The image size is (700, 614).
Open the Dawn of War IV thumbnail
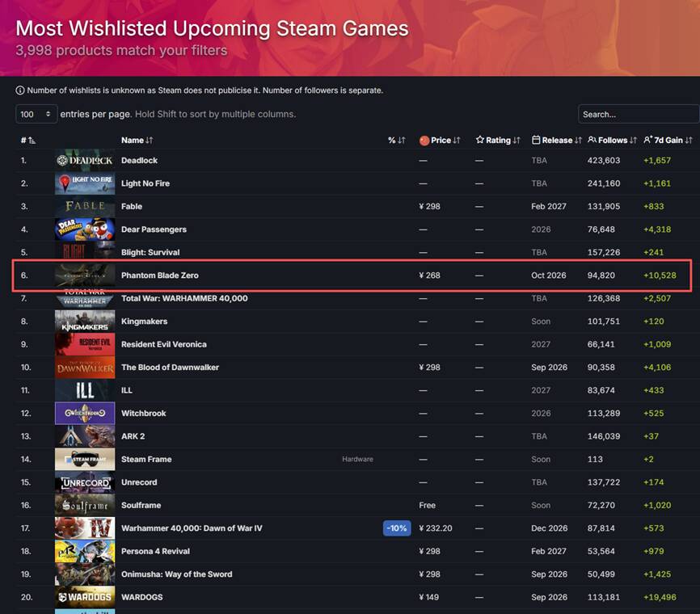(x=85, y=528)
